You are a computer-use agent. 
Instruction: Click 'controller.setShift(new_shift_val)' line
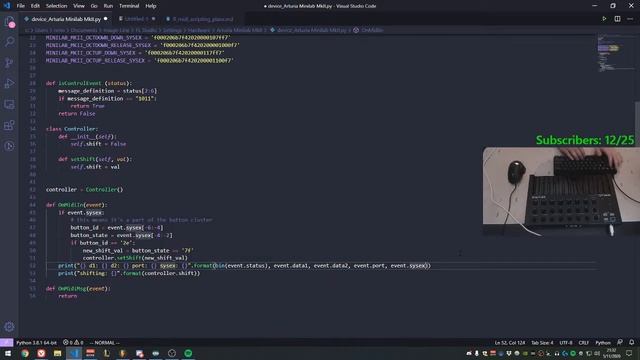click(x=135, y=258)
